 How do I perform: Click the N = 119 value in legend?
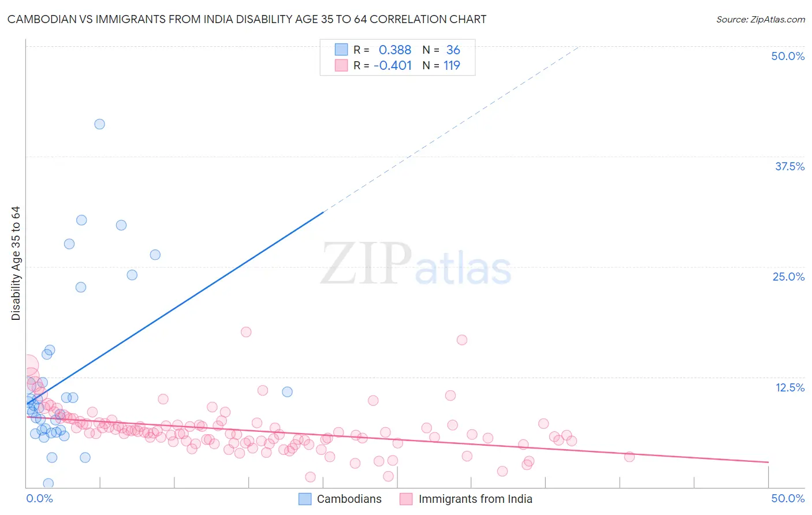point(441,65)
